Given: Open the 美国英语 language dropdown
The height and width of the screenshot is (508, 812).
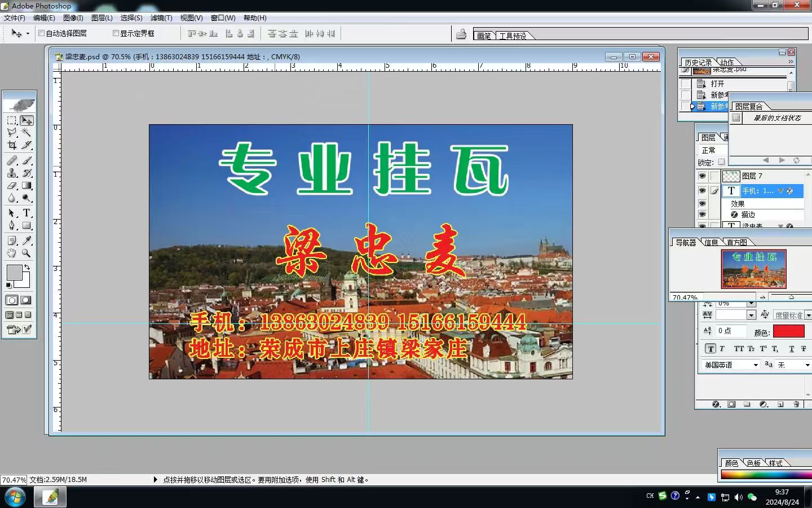Looking at the screenshot, I should click(732, 365).
